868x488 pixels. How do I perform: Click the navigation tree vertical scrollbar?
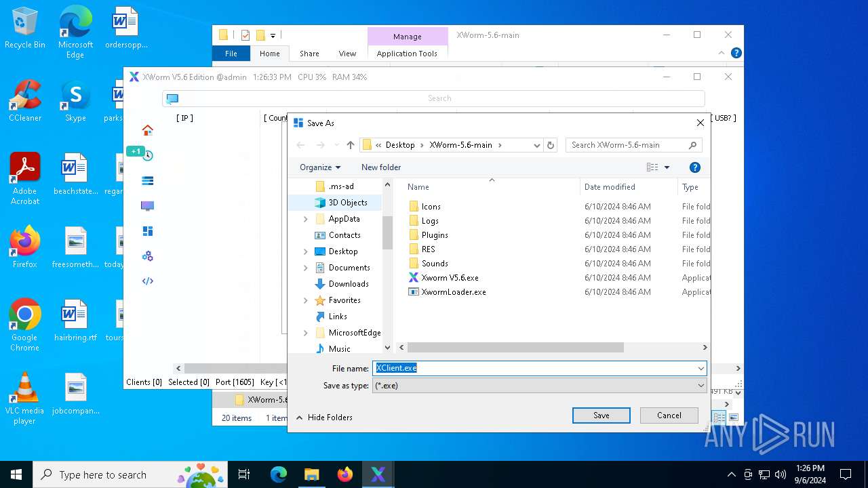pyautogui.click(x=388, y=232)
